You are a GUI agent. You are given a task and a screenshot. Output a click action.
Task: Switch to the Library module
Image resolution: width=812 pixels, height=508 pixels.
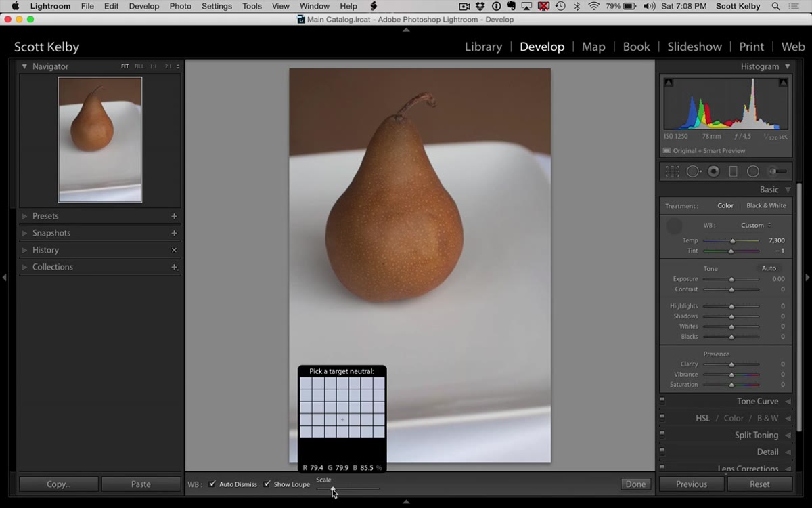click(x=483, y=47)
